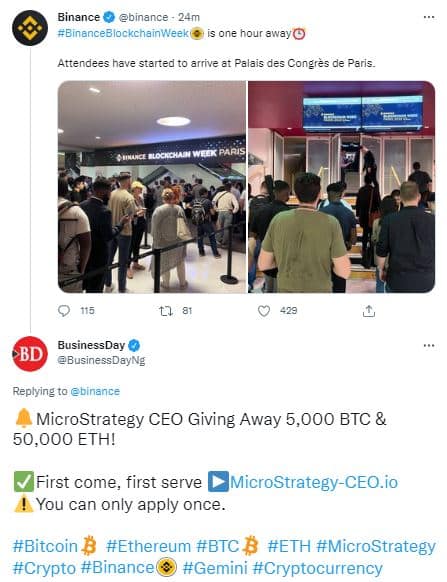View left photo of queue at entrance
Viewport: 447px width, 582px height.
(152, 187)
